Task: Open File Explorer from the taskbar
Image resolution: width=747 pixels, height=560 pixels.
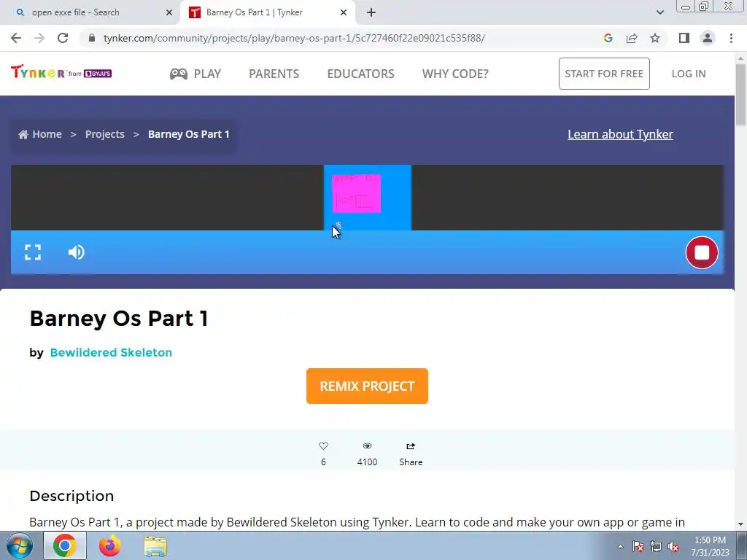Action: (x=155, y=546)
